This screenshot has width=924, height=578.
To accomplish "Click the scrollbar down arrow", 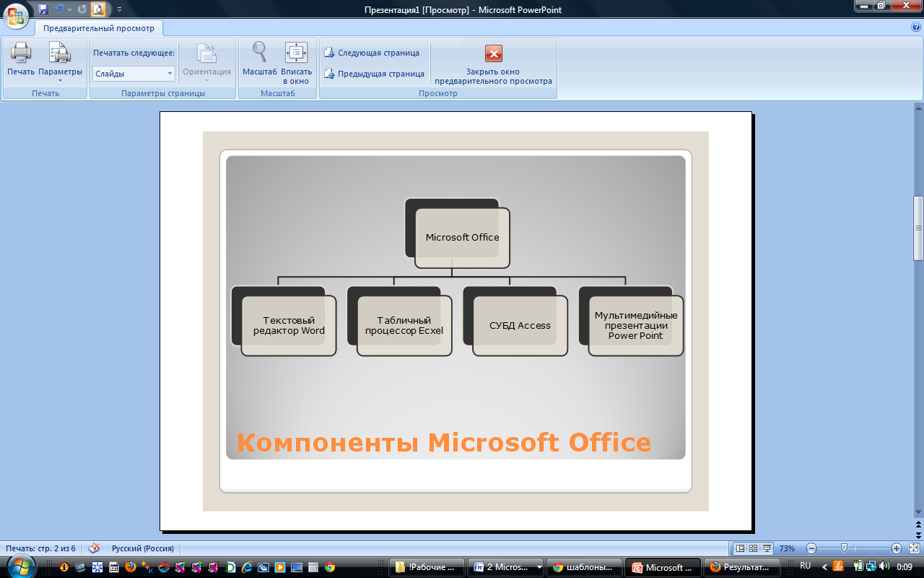I will coord(918,512).
